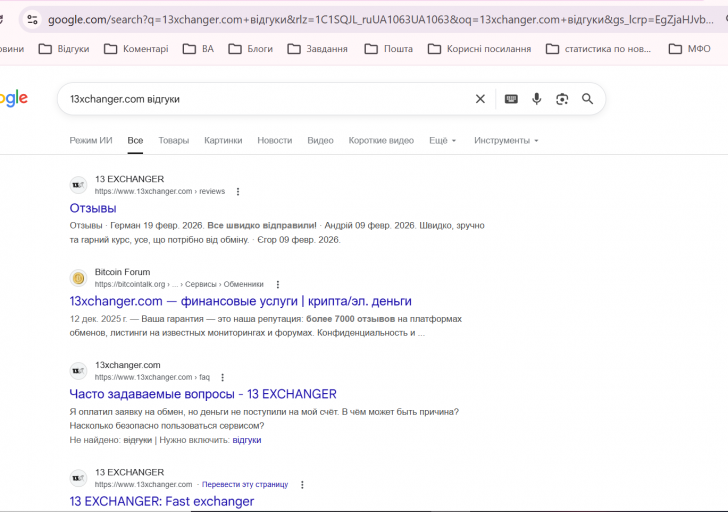Image resolution: width=728 pixels, height=512 pixels.
Task: Open the МФО bookmarks folder
Action: (x=689, y=49)
